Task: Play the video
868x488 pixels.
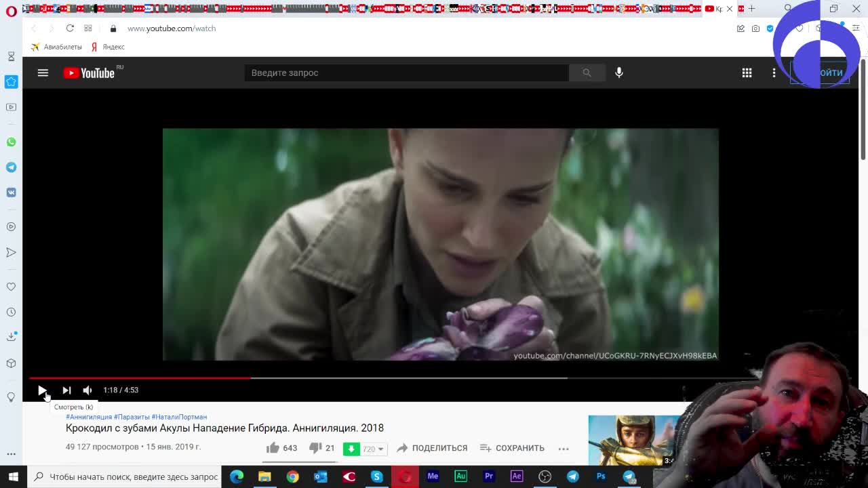Action: tap(42, 390)
